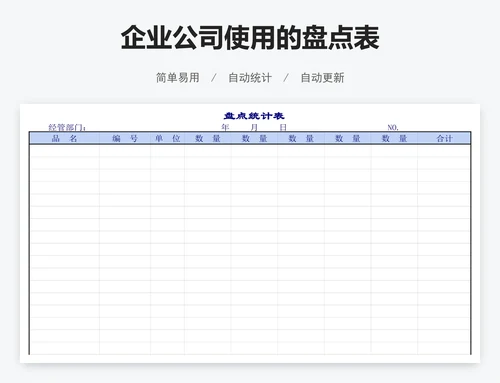This screenshot has width=500, height=383.
Task: Click the NO. label
Action: coord(393,127)
